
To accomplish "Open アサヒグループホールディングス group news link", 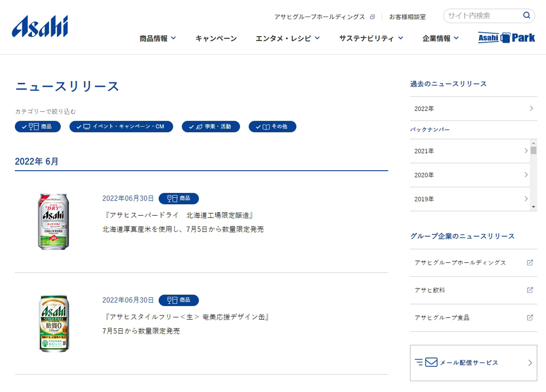I will pos(473,262).
